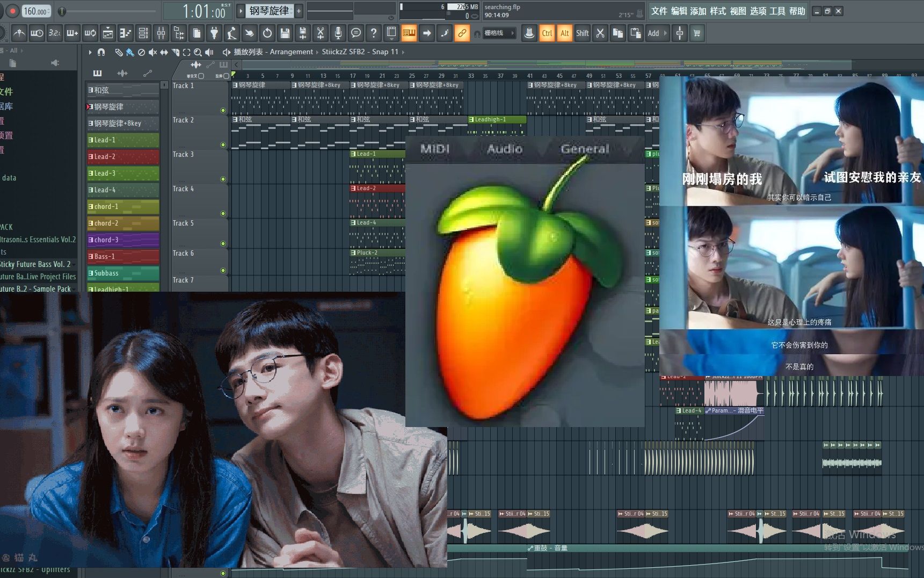924x578 pixels.
Task: Open the channel rack icon
Action: pos(143,33)
